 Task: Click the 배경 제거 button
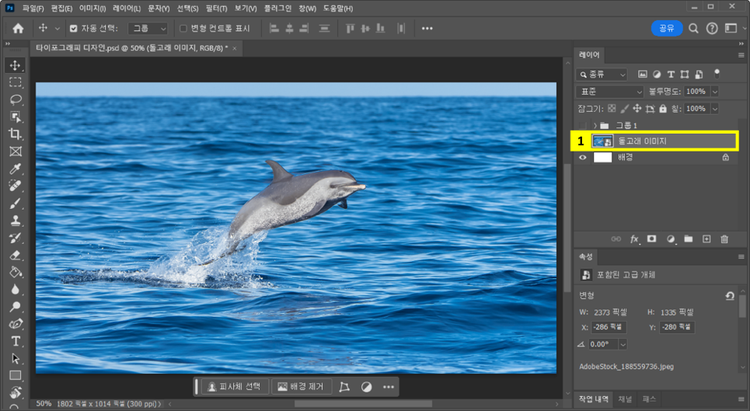click(303, 386)
